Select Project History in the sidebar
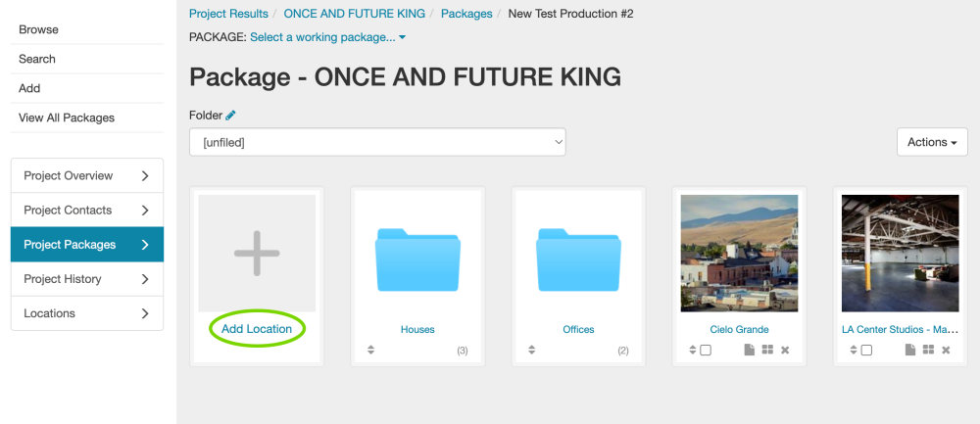 [86, 279]
